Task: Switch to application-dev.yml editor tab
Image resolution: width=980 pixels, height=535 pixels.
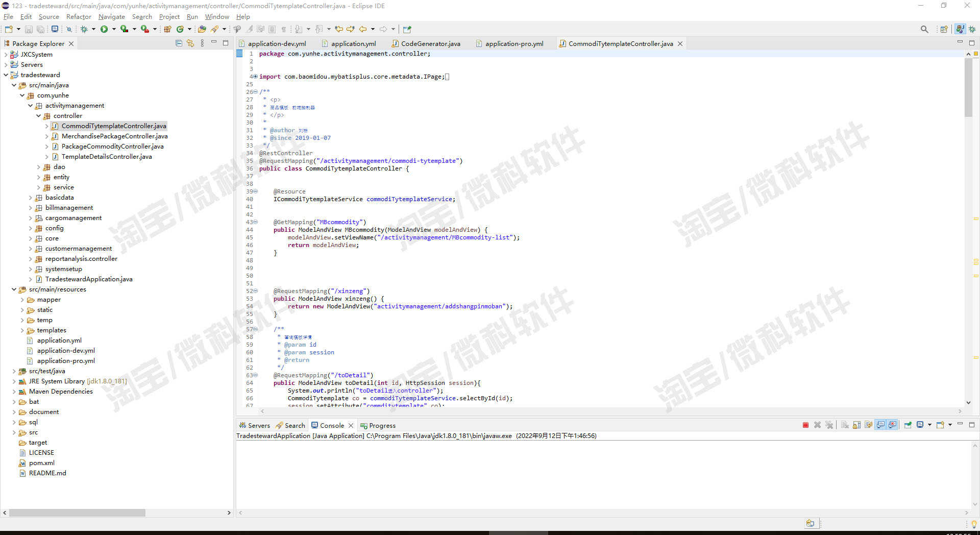Action: pyautogui.click(x=273, y=43)
